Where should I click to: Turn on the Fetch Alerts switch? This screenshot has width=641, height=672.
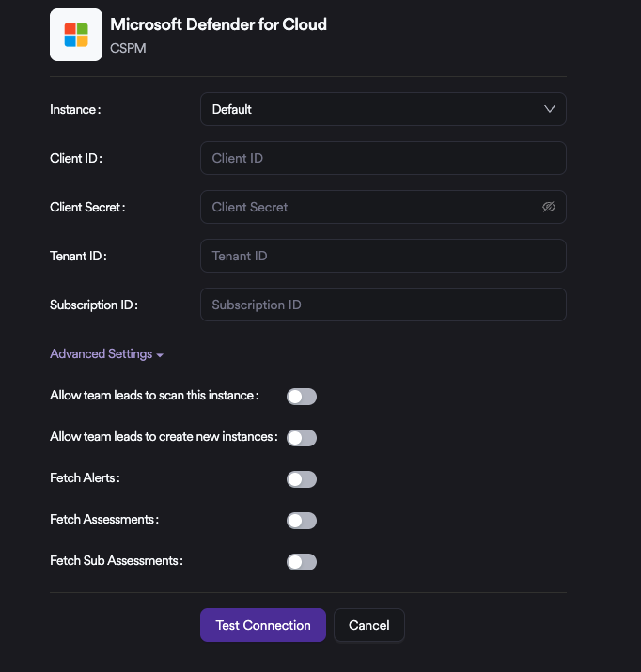click(302, 479)
